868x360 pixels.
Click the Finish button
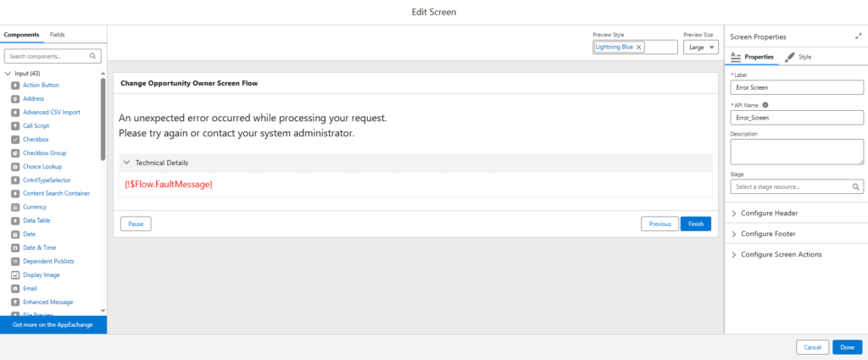coord(696,224)
